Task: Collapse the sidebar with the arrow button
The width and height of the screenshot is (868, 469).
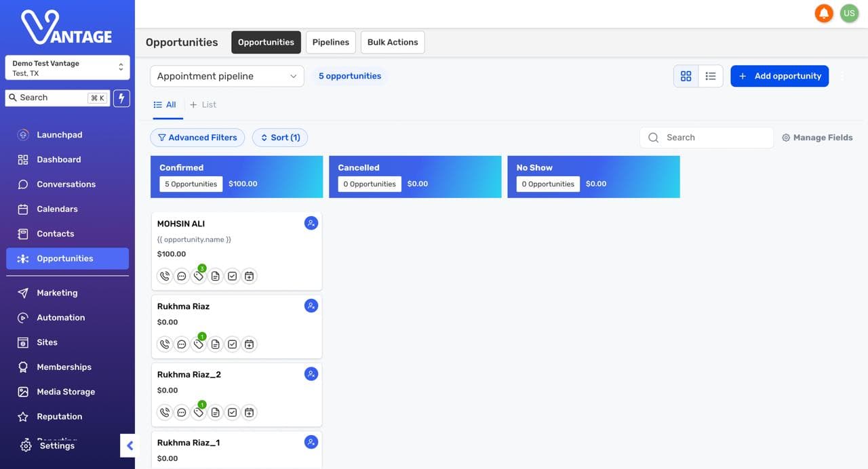Action: click(x=128, y=445)
